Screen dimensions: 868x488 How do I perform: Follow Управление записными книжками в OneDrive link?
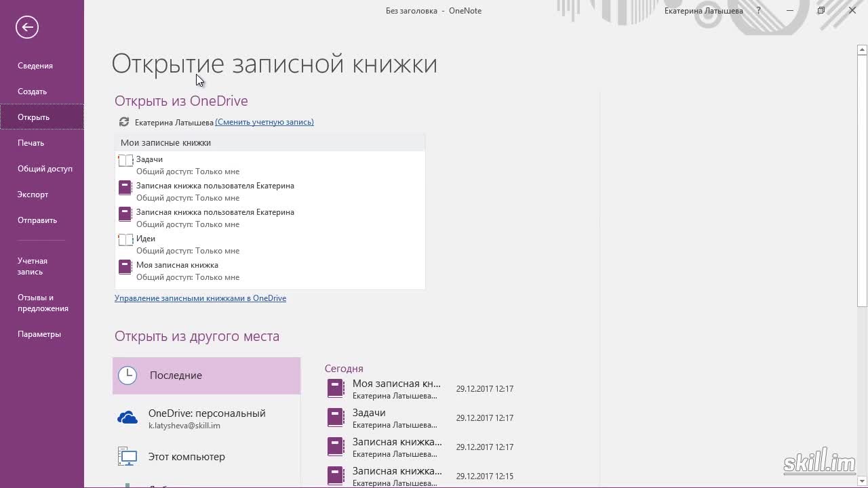(200, 298)
